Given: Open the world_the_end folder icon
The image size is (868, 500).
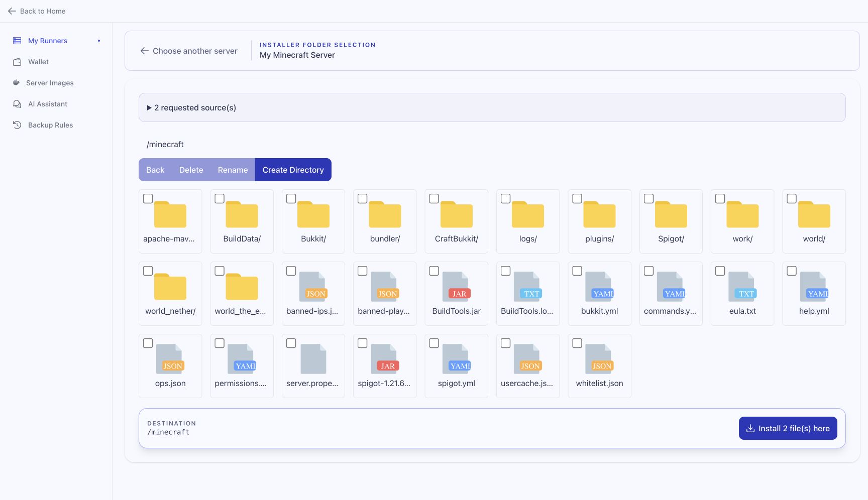Looking at the screenshot, I should click(242, 287).
